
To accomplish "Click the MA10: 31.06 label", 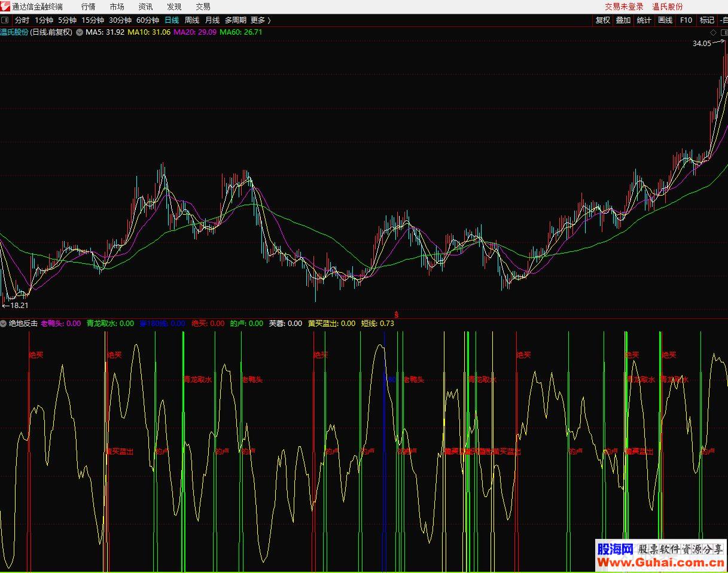I will (149, 32).
